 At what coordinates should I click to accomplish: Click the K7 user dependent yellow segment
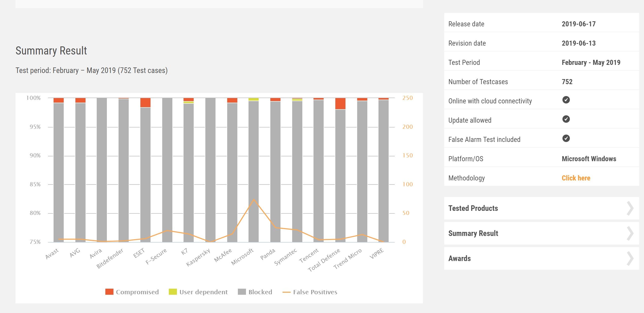coord(189,102)
